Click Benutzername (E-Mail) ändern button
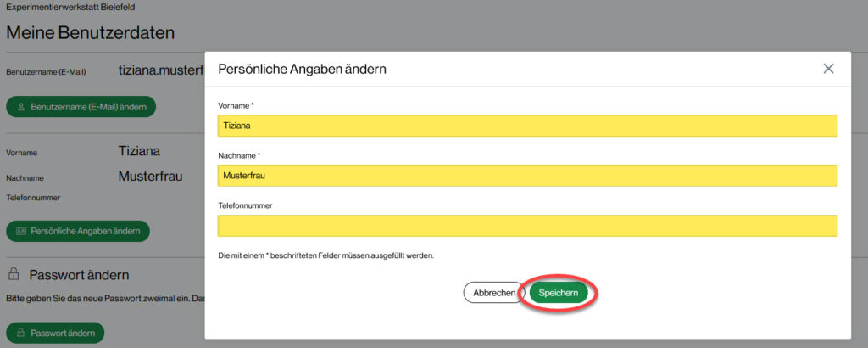The height and width of the screenshot is (348, 868). [81, 107]
